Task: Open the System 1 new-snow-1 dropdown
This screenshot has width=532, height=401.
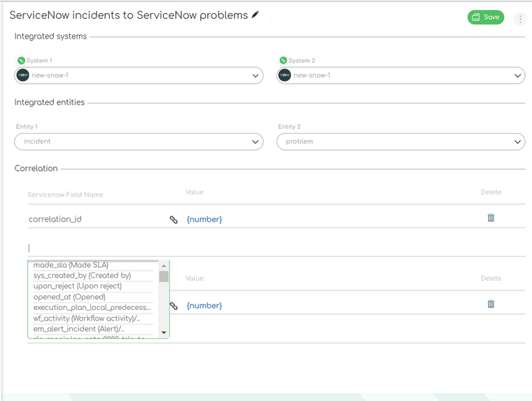Action: point(139,76)
